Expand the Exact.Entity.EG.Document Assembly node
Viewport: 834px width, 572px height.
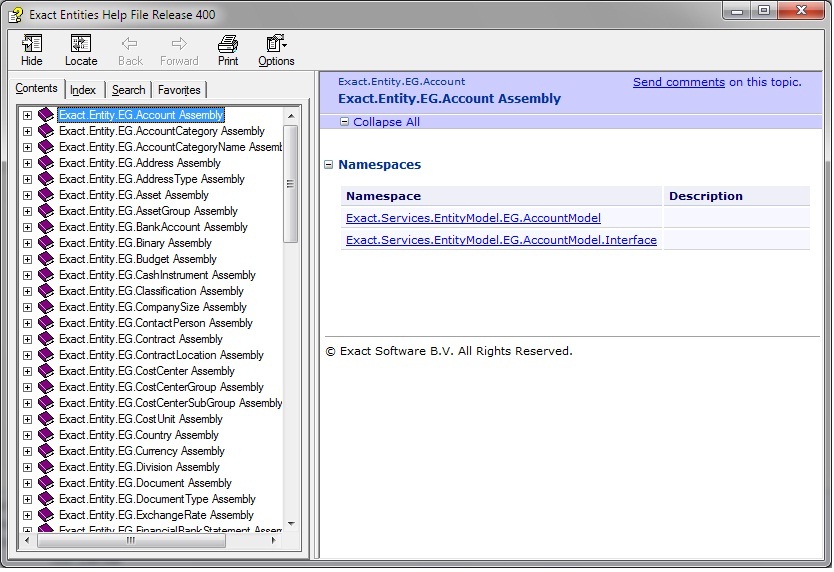click(x=28, y=483)
